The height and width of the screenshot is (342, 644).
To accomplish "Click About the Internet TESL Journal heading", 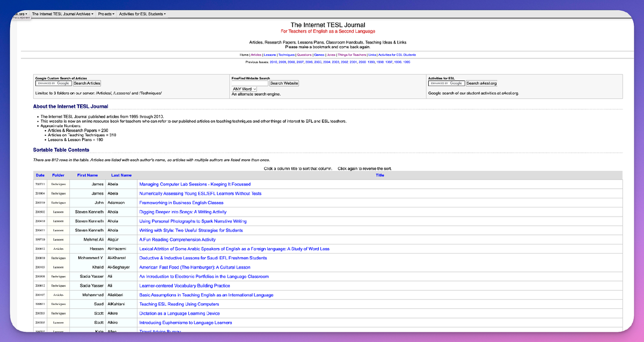I will pyautogui.click(x=70, y=107).
